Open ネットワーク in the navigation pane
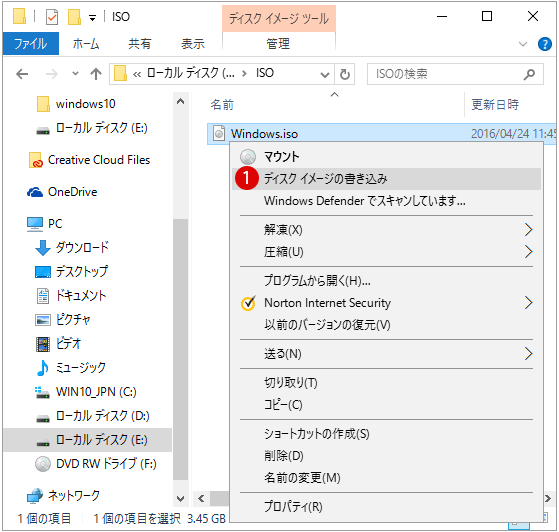Screen dimensions: 559x532 (63, 496)
